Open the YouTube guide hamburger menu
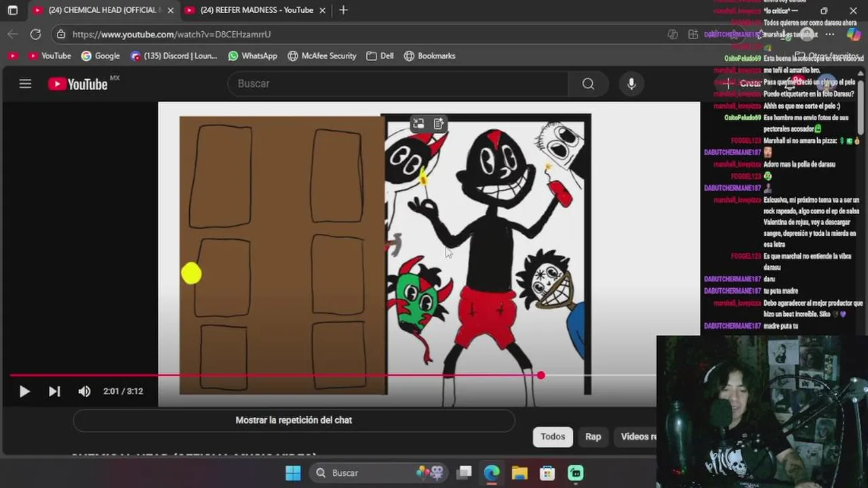Viewport: 868px width, 488px height. tap(25, 84)
